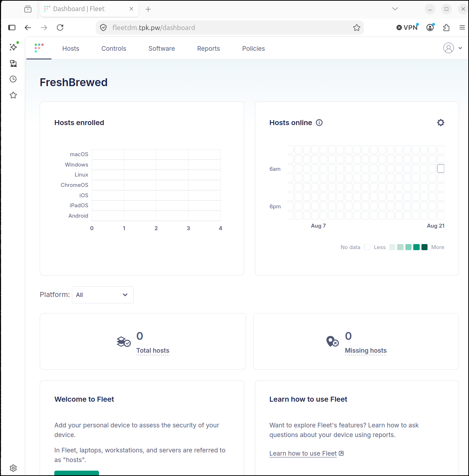
Task: Click the Windows chart label
Action: 76,165
